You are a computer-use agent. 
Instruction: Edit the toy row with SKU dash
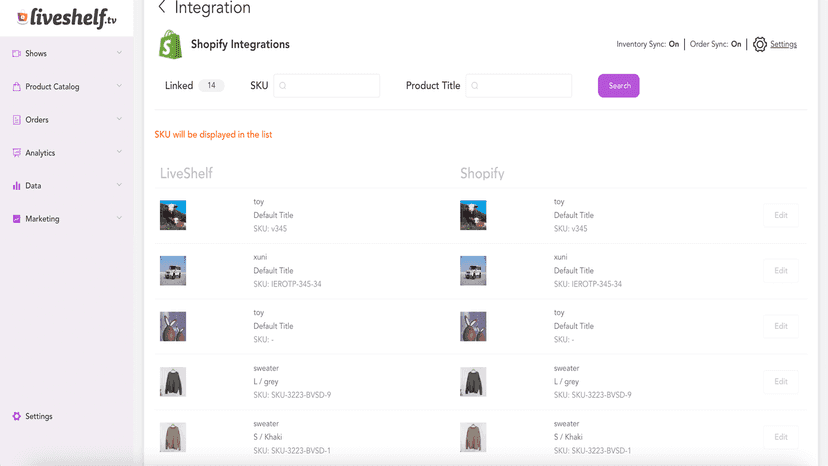(x=780, y=326)
